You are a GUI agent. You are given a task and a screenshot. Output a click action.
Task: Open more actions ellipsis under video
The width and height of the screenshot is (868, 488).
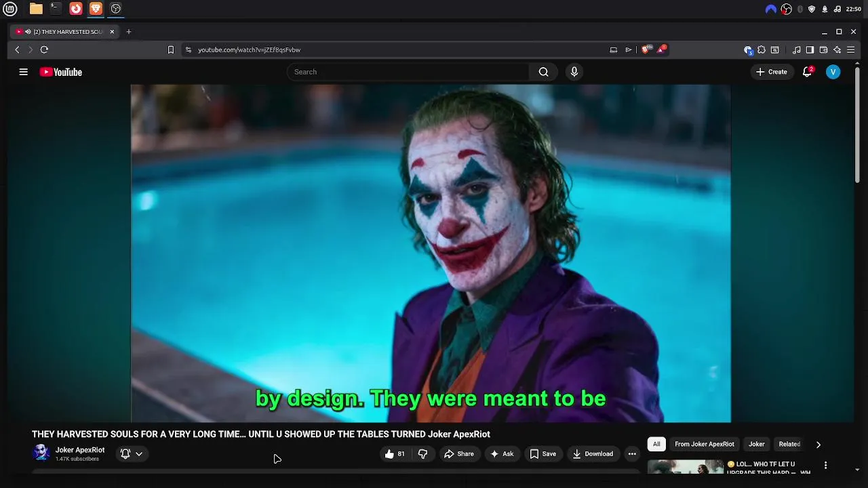632,454
